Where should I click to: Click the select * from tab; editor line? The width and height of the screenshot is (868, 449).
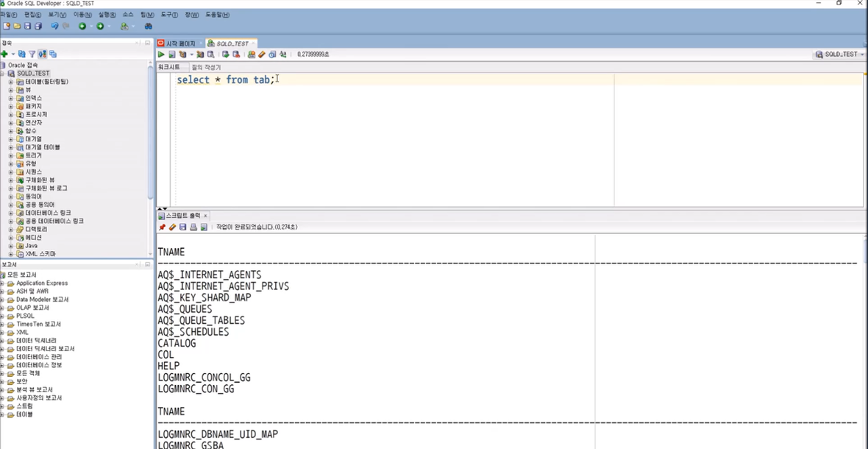coord(225,79)
